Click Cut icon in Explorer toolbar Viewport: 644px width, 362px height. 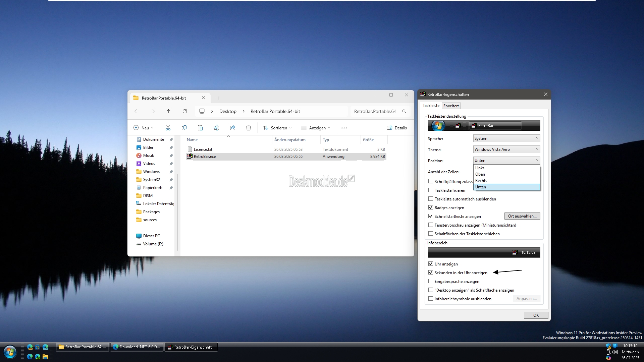(168, 128)
